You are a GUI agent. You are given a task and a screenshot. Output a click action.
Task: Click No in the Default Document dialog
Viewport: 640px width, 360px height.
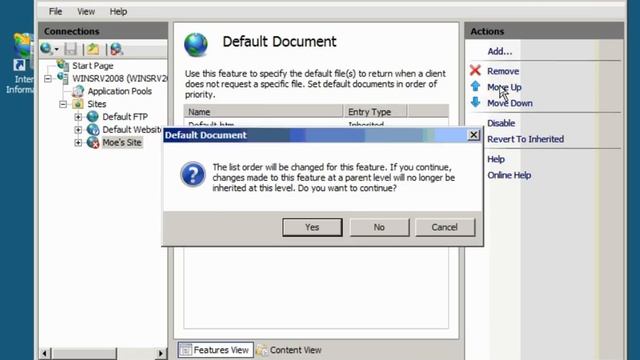pos(379,227)
